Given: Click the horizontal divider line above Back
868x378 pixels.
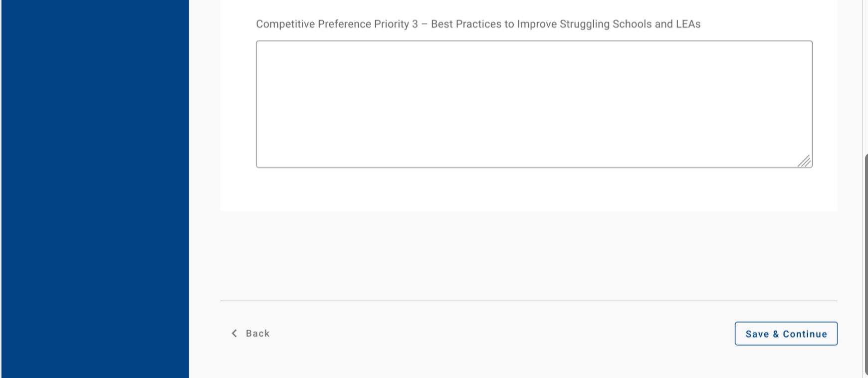Looking at the screenshot, I should (529, 301).
